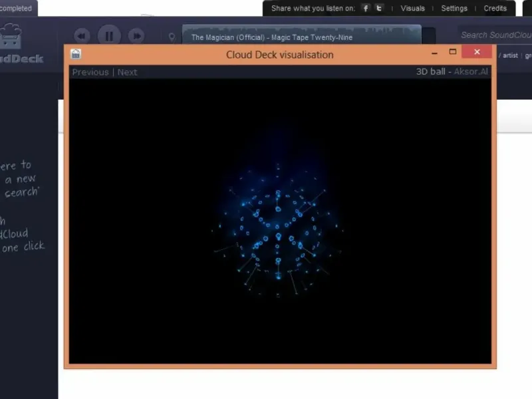Minimize the Cloud Deck visualisation window
The height and width of the screenshot is (399, 532).
[x=434, y=53]
